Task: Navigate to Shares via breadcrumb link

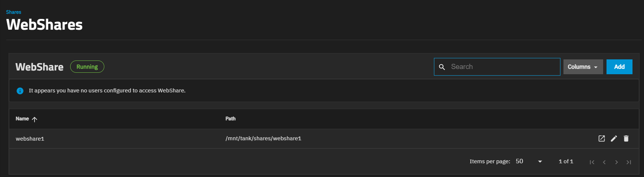Action: 14,12
